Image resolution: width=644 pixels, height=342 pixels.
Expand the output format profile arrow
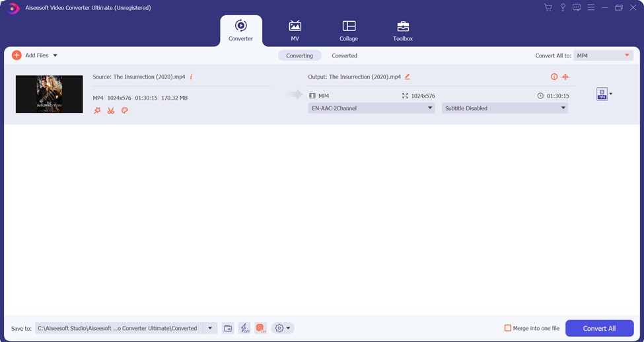[x=611, y=94]
